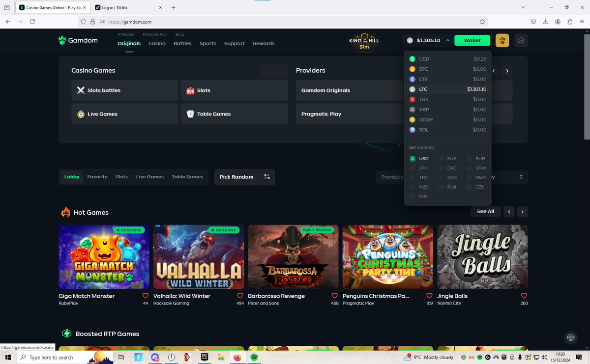Open King of the Hill $1m promo

[364, 41]
